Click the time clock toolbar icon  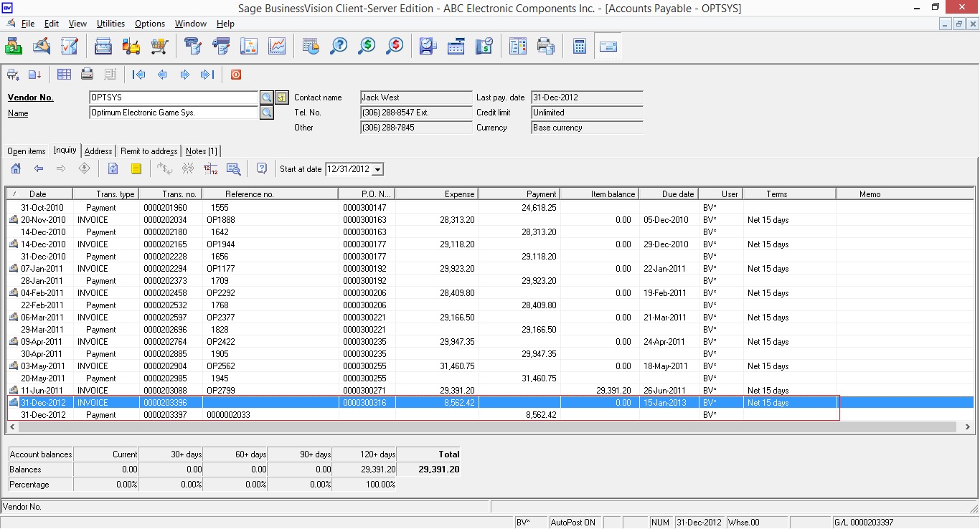pyautogui.click(x=428, y=47)
